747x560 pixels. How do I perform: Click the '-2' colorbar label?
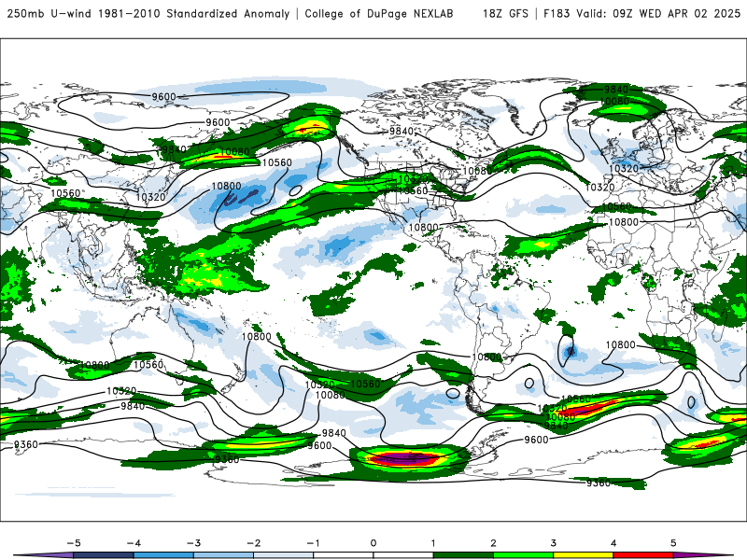tap(253, 543)
